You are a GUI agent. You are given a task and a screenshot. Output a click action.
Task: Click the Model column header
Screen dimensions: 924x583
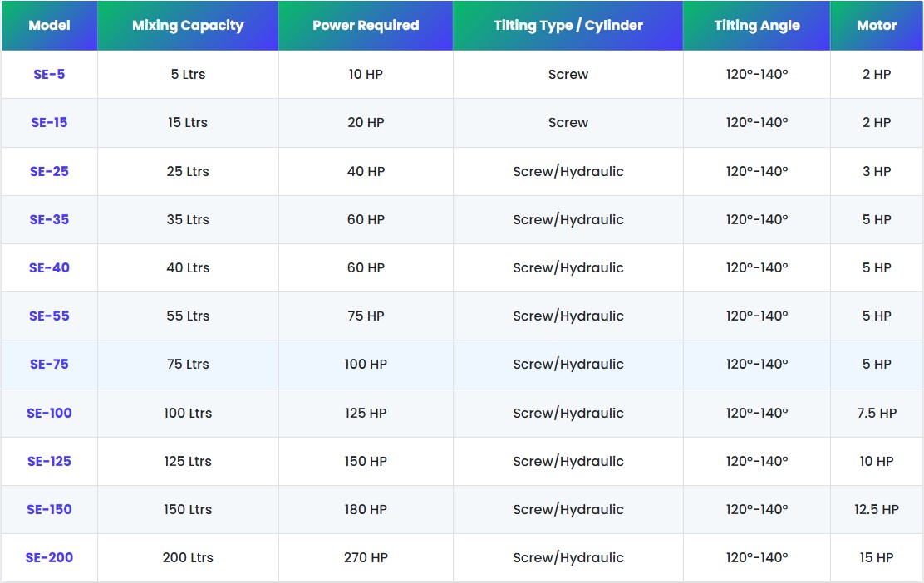click(50, 25)
